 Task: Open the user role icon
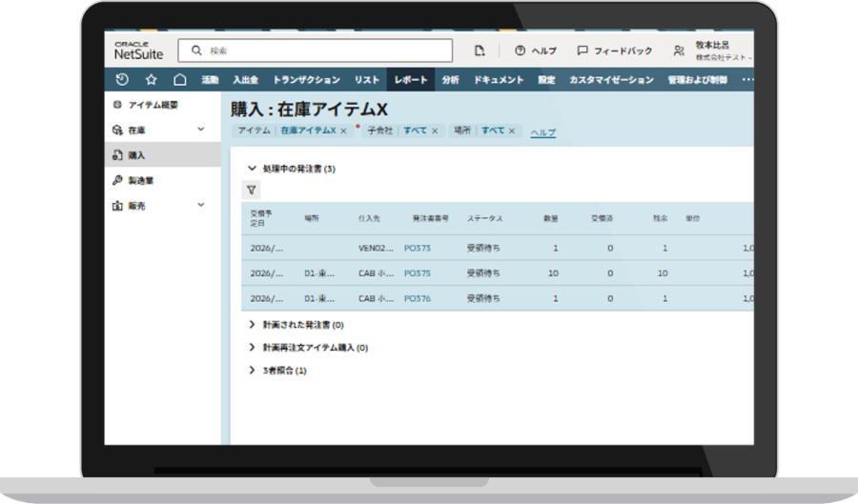tap(679, 50)
